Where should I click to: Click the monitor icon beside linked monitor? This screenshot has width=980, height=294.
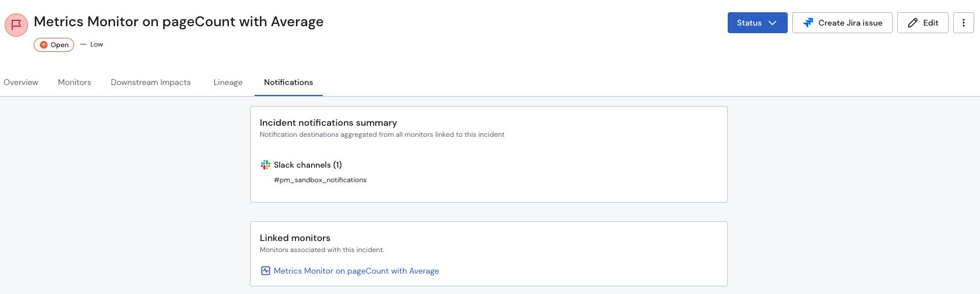point(266,271)
